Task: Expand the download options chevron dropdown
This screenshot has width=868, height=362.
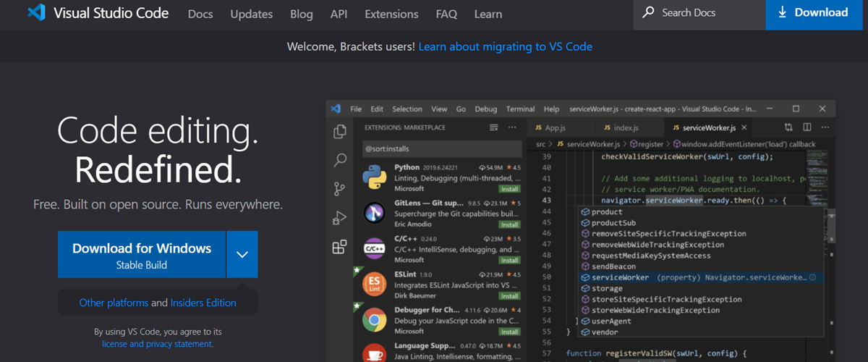Action: (x=242, y=254)
